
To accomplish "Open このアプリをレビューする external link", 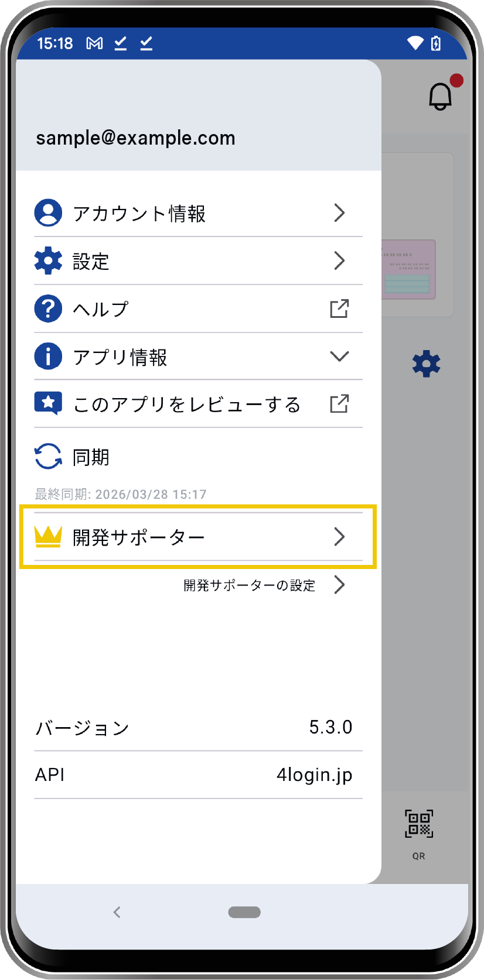I will point(339,404).
